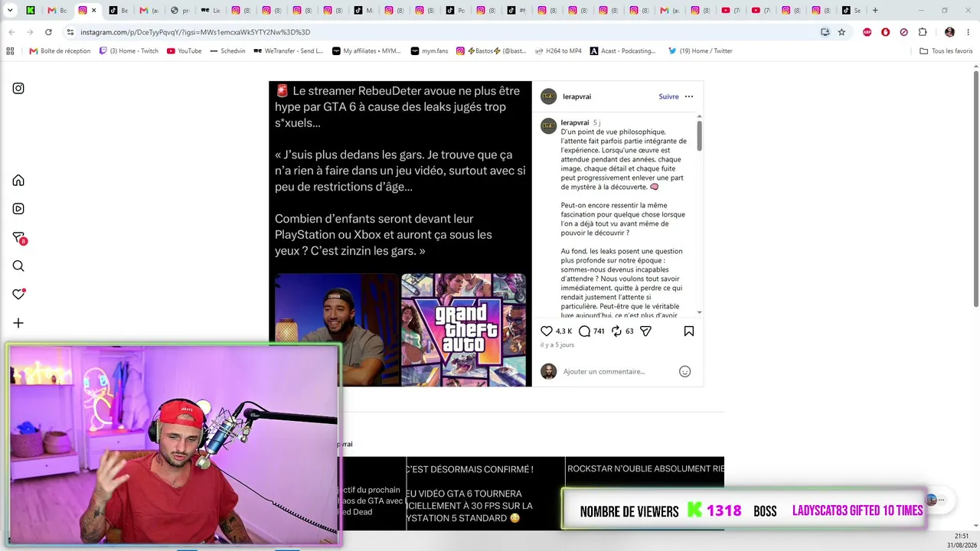
Task: Go forward with the browser forward arrow
Action: coord(30,32)
